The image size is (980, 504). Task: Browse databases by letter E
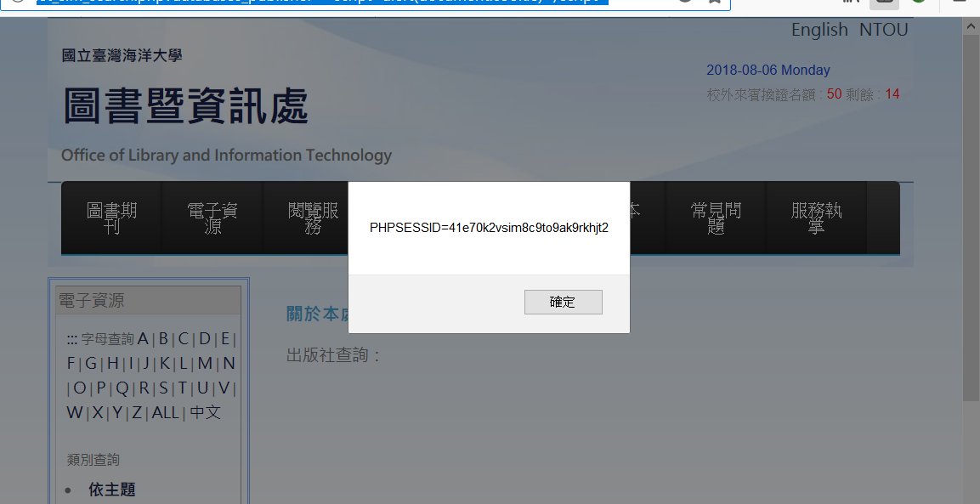(x=225, y=339)
